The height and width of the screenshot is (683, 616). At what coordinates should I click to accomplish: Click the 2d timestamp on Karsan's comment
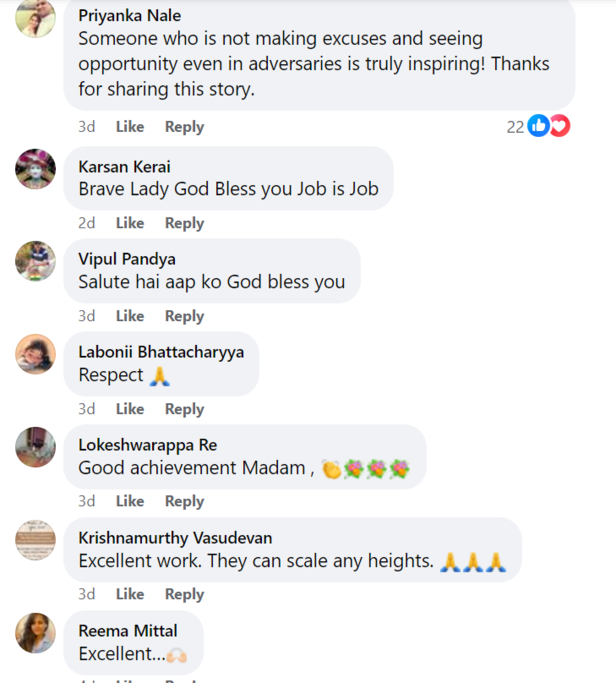(x=87, y=223)
